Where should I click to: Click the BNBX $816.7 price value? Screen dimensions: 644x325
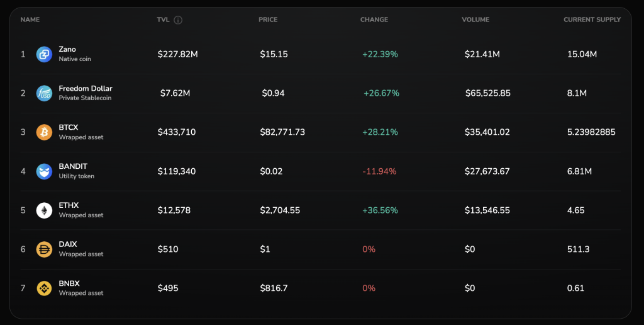pyautogui.click(x=274, y=288)
